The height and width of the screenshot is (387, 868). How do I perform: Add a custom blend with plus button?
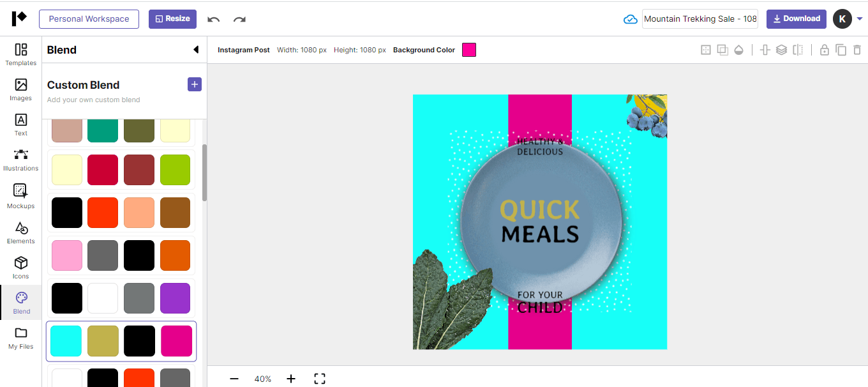click(x=195, y=84)
